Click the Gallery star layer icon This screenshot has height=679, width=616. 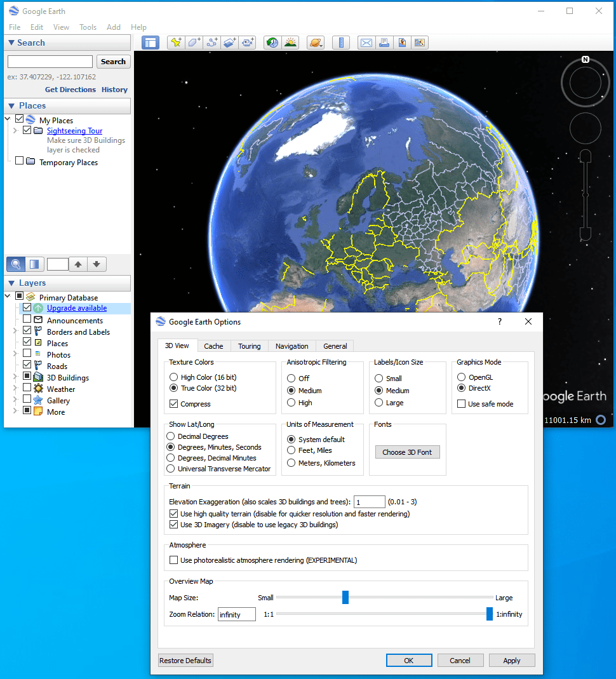39,400
